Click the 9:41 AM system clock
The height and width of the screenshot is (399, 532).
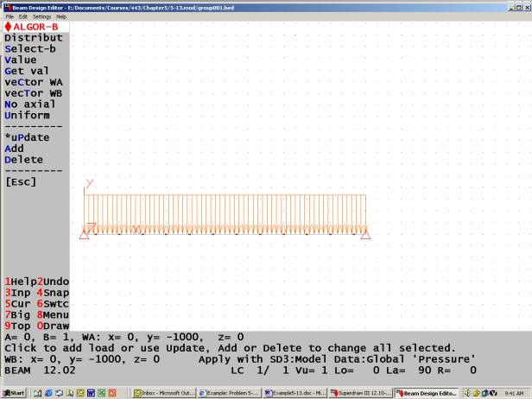[514, 393]
